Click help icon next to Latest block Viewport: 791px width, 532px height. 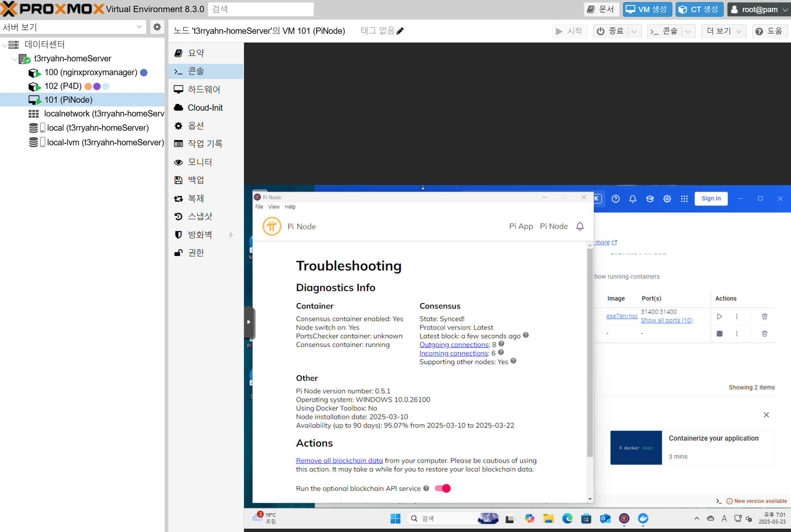(x=526, y=335)
